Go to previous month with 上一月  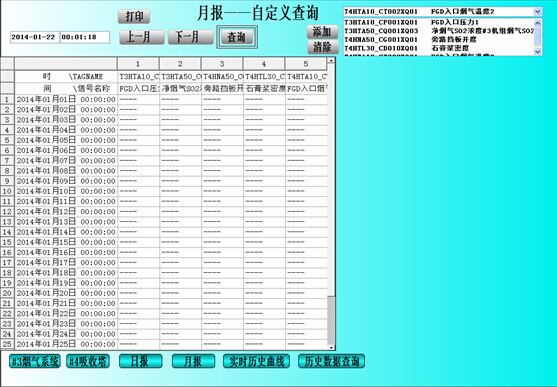tap(142, 37)
